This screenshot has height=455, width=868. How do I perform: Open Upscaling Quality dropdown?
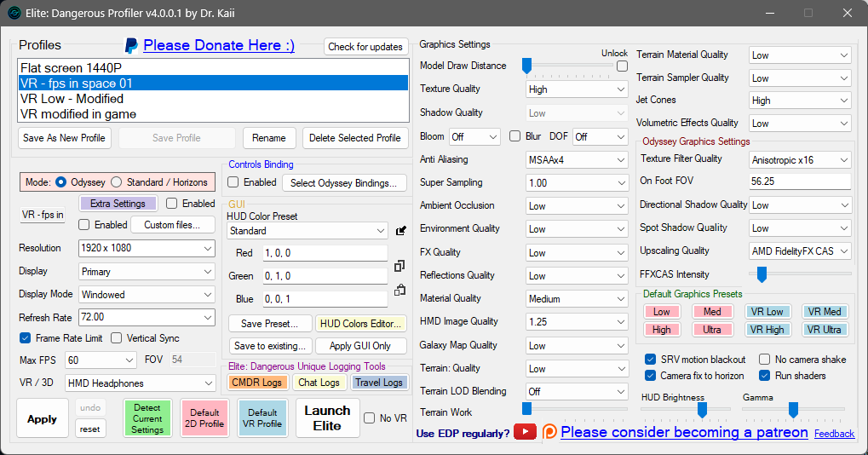click(x=800, y=251)
